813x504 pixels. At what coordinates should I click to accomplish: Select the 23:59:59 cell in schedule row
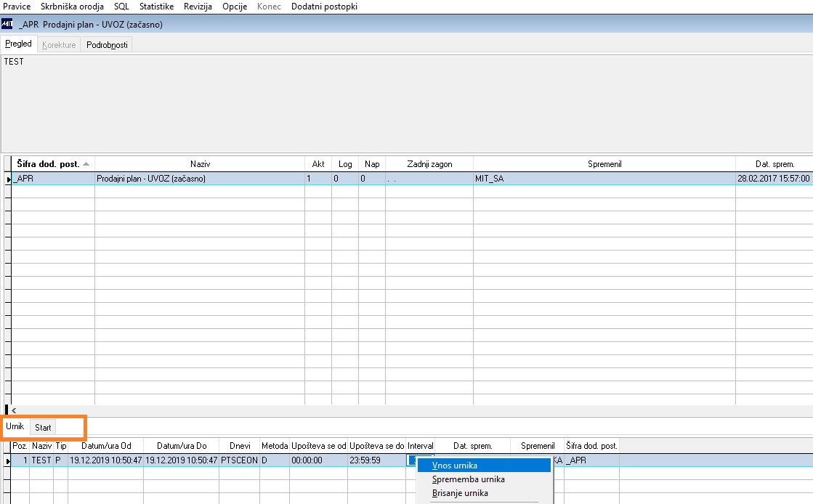(x=376, y=460)
